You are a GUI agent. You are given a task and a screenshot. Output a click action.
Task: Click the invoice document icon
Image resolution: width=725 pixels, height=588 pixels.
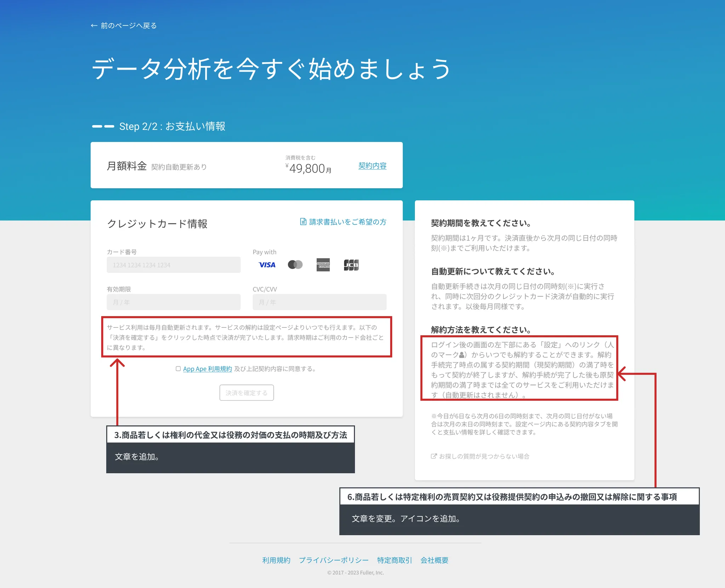[x=303, y=222]
